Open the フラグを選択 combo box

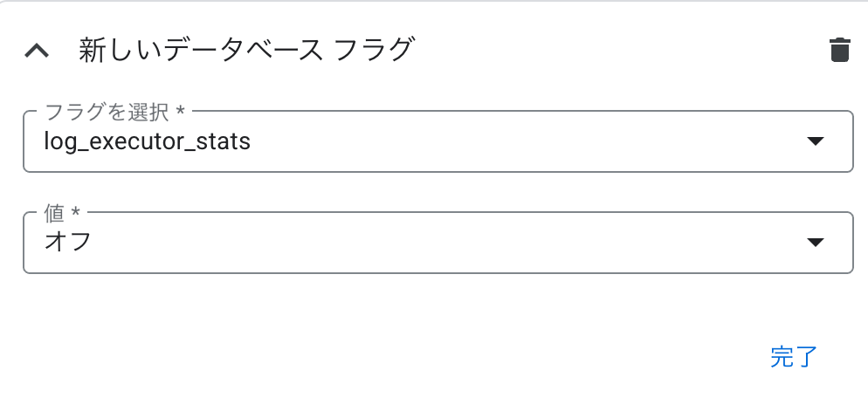437,141
